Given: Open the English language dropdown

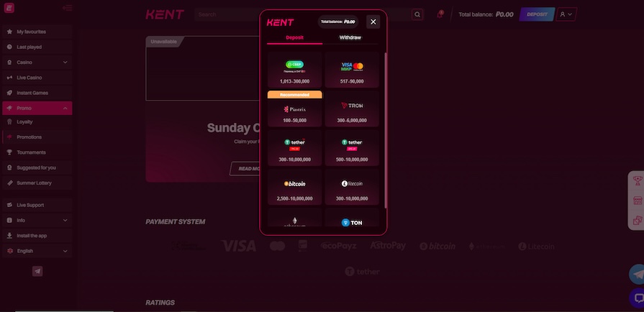Looking at the screenshot, I should 37,251.
